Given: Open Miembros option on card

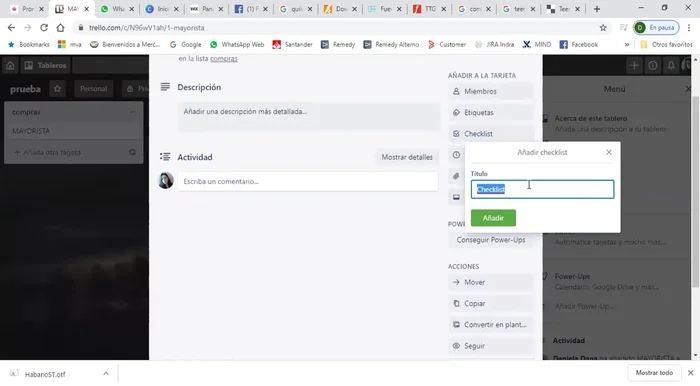Looking at the screenshot, I should pos(490,91).
